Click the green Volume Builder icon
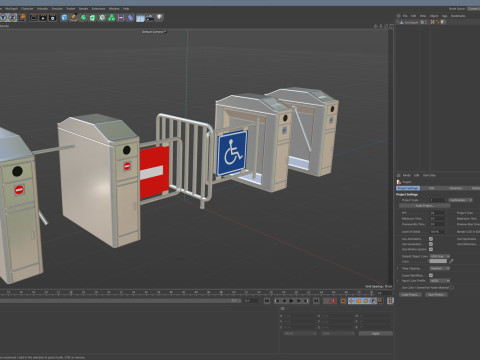Image resolution: width=480 pixels, height=360 pixels. [112, 18]
